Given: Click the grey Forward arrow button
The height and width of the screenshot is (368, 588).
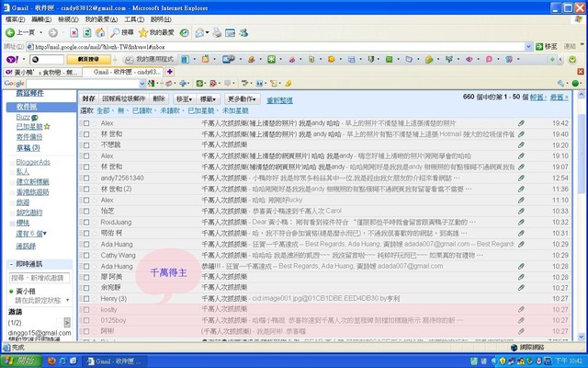Looking at the screenshot, I should point(53,33).
